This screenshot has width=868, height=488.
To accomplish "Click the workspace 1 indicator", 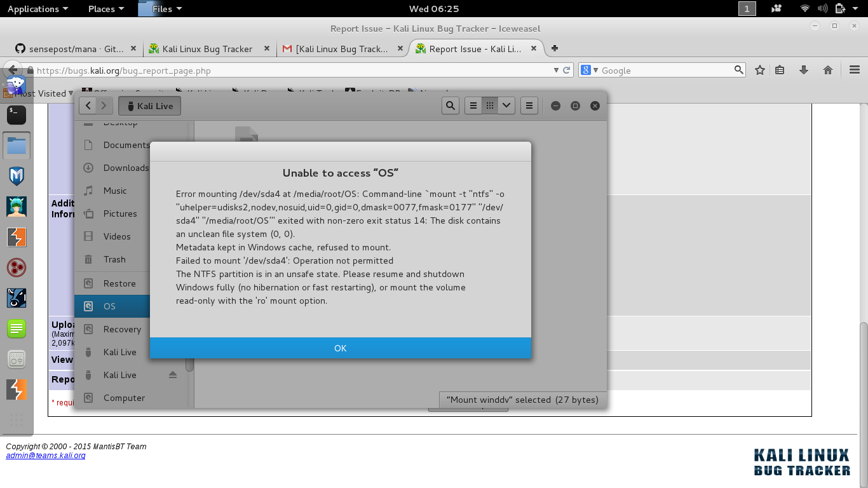I will (747, 9).
